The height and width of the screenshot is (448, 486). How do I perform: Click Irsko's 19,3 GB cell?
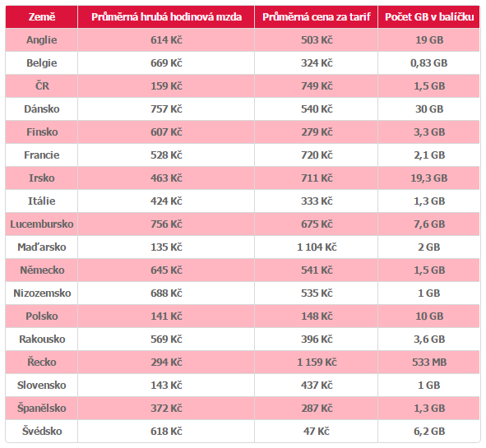click(429, 178)
